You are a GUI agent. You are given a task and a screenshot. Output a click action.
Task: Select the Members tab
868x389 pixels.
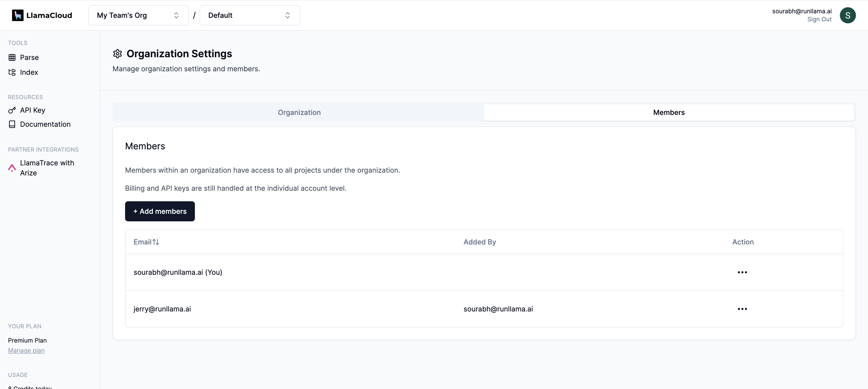669,112
